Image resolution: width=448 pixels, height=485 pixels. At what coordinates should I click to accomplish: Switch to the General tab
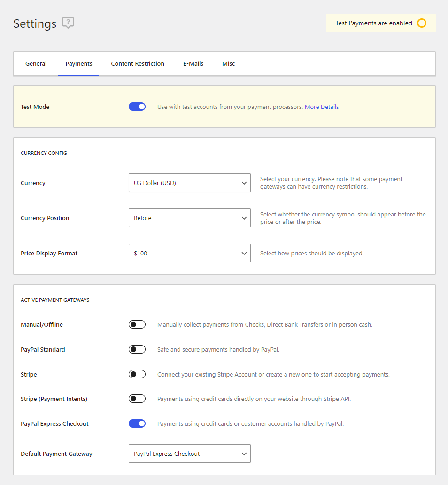click(x=36, y=64)
